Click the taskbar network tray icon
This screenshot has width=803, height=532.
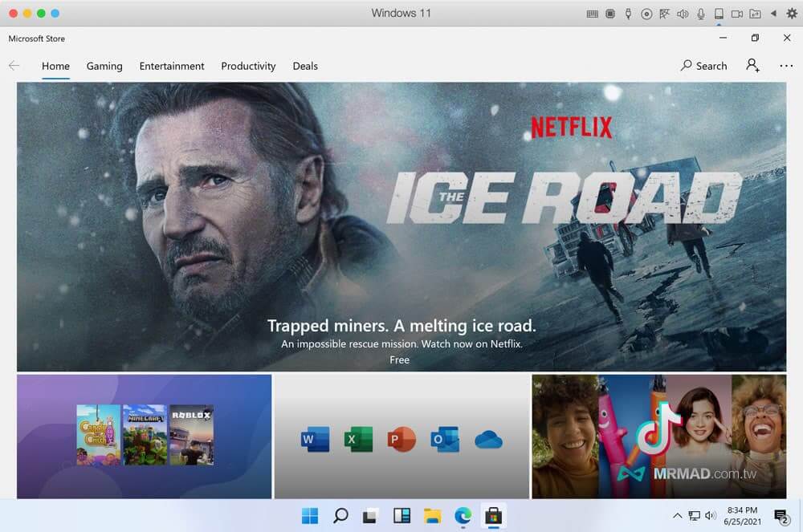click(694, 516)
